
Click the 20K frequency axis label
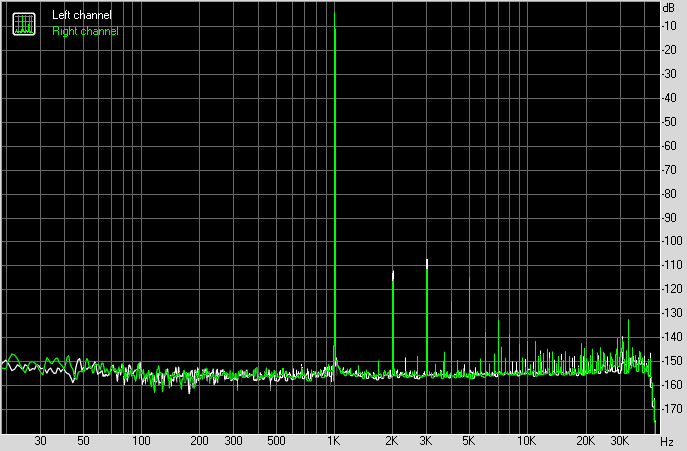[x=585, y=440]
